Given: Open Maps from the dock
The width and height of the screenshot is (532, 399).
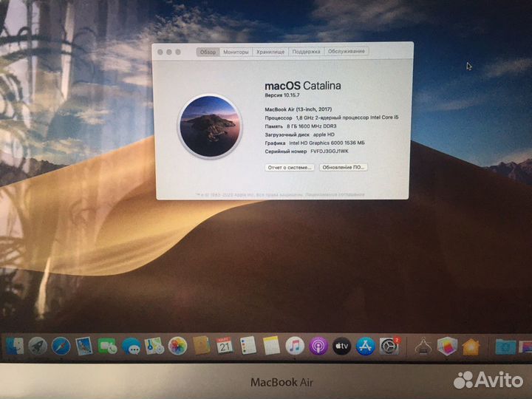Looking at the screenshot, I should coord(154,346).
